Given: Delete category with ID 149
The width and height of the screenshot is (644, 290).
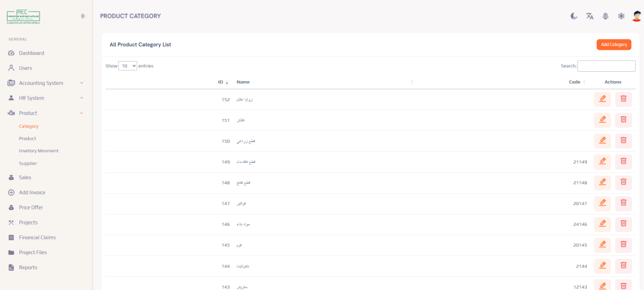Looking at the screenshot, I should coord(623,161).
